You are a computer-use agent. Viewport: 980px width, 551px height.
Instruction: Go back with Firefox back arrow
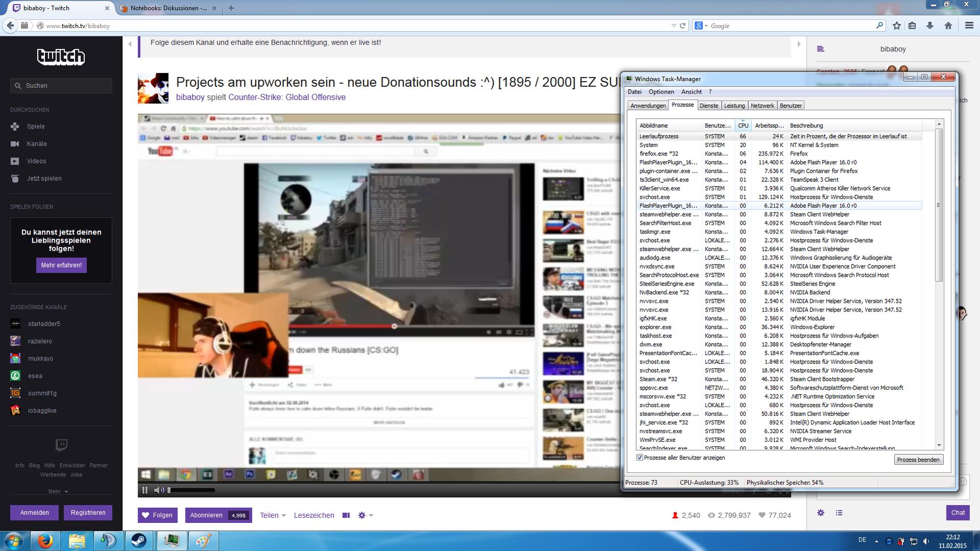pyautogui.click(x=10, y=26)
